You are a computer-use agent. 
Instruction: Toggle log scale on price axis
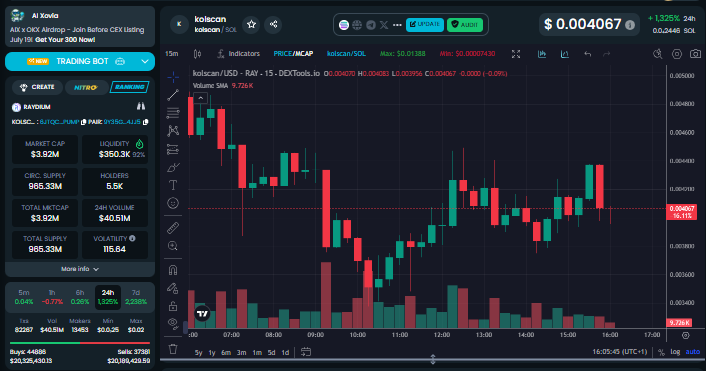(675, 352)
